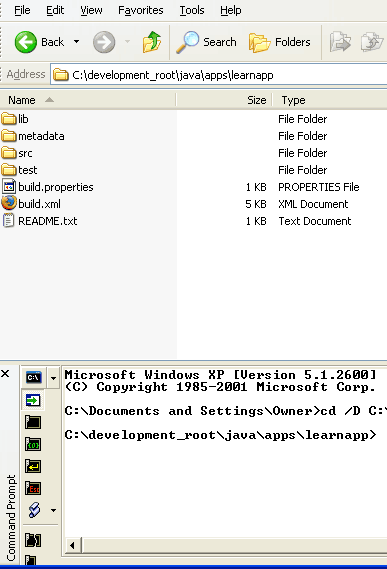This screenshot has height=569, width=387.
Task: Open the Edit menu
Action: (55, 10)
